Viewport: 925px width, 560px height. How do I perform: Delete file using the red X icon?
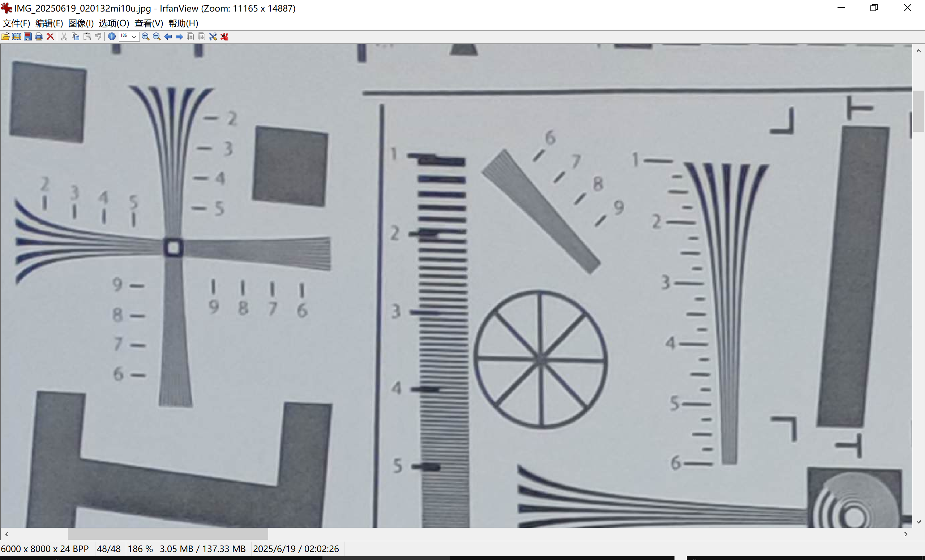(50, 36)
